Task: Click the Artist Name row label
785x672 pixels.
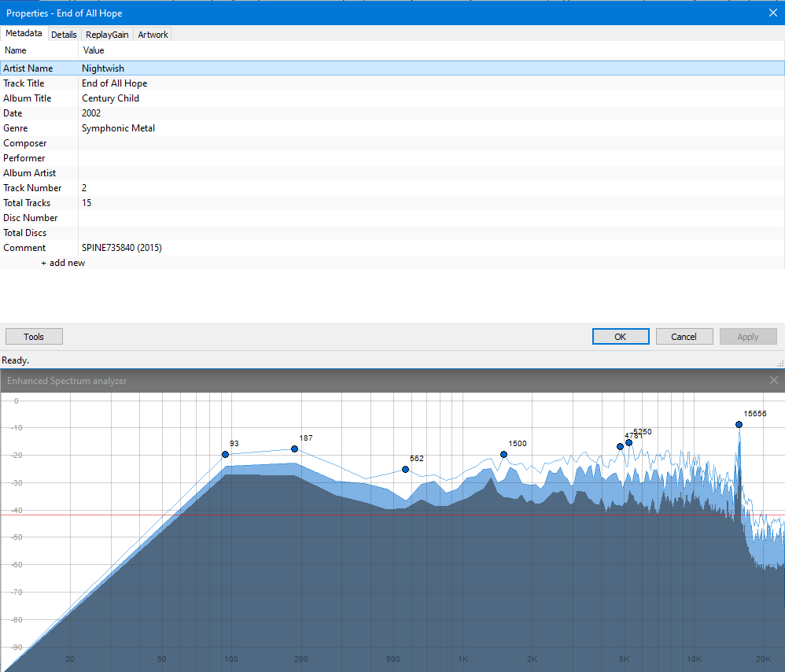Action: (28, 68)
